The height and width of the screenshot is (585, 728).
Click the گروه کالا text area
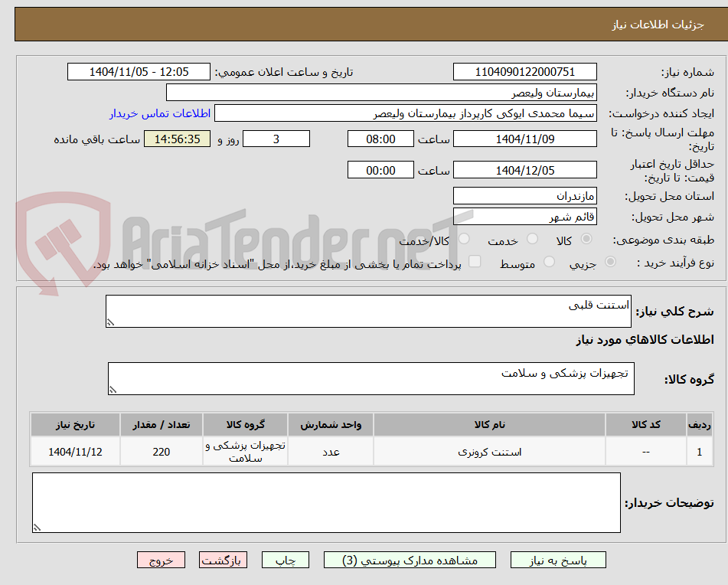371,378
